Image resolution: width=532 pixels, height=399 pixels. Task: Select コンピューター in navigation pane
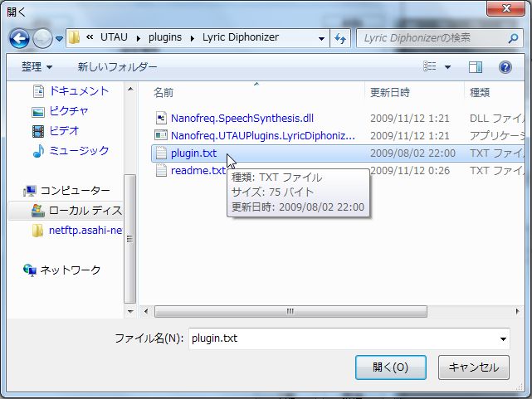coord(75,191)
